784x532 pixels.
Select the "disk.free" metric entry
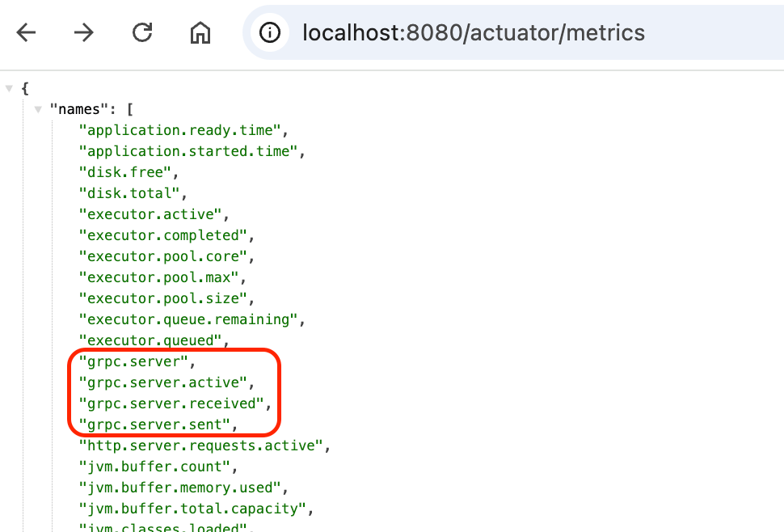tap(125, 172)
